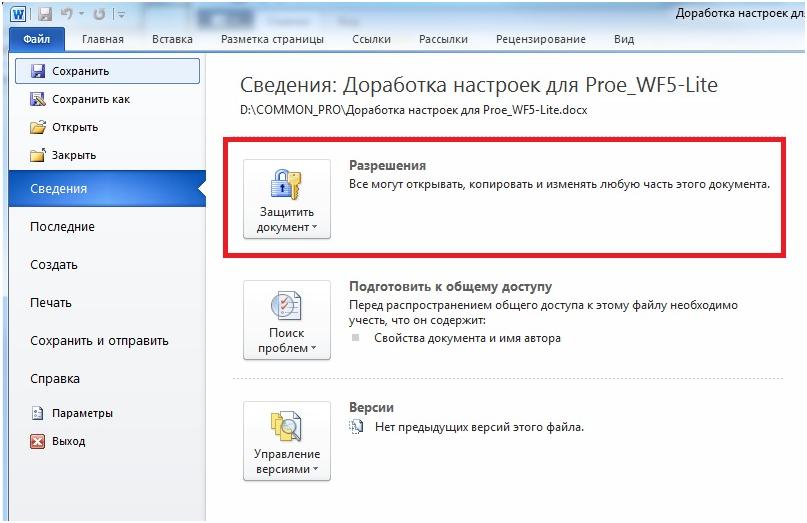
Task: Open the Справка help section
Action: [x=54, y=379]
